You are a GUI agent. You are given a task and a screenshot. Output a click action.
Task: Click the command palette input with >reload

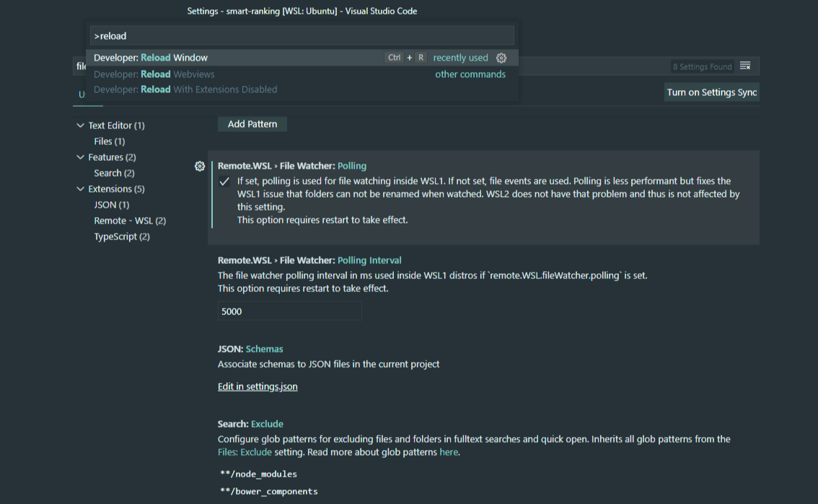tap(302, 36)
